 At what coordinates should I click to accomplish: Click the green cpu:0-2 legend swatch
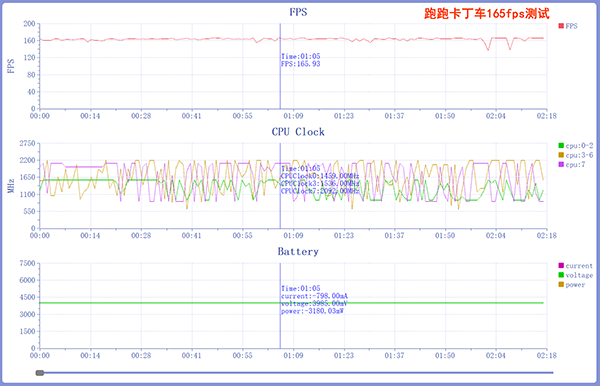(x=561, y=145)
